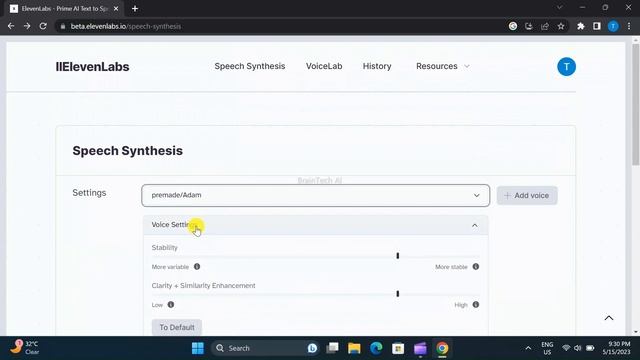Click the site lock icon

coord(62,26)
